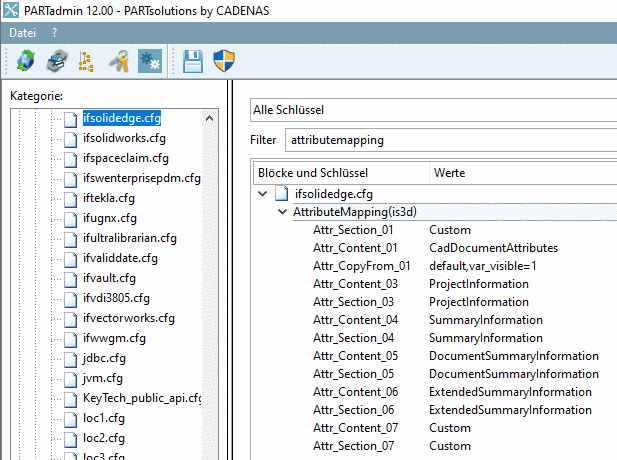Image resolution: width=617 pixels, height=460 pixels.
Task: Select ifvectorworks.cfg in category tree
Action: [129, 318]
